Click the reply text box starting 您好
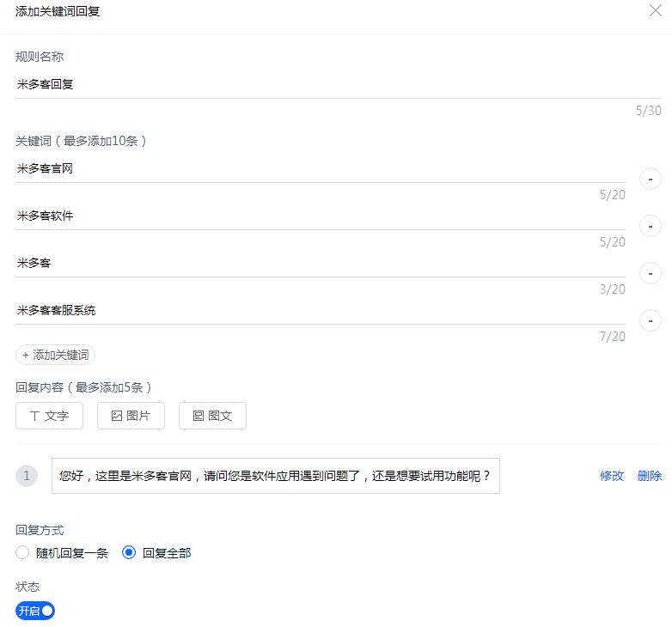The width and height of the screenshot is (672, 627). (x=276, y=476)
